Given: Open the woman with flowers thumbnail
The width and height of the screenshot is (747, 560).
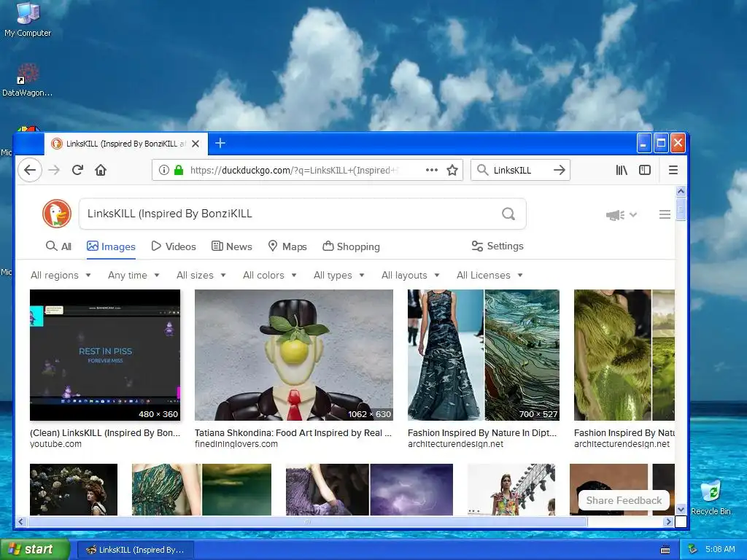Looking at the screenshot, I should (74, 489).
